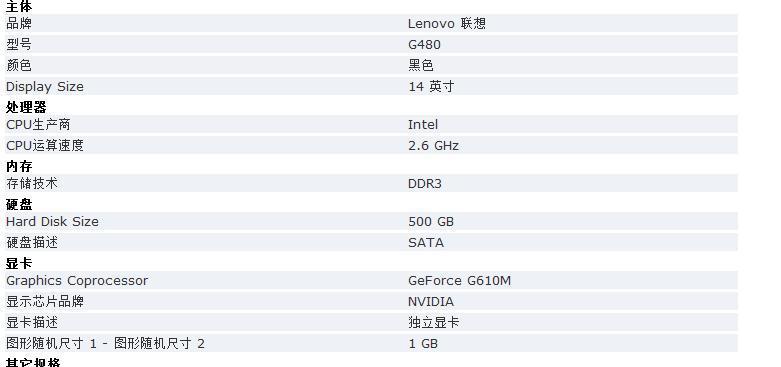Viewport: 781px width, 367px height.
Task: Click the Lenovo 联想 brand value
Action: (447, 23)
